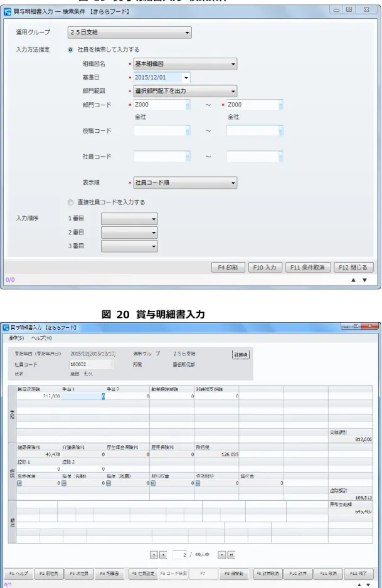Click the 健康保険料 value 40,478
Image resolution: width=382 pixels, height=588 pixels.
[53, 454]
